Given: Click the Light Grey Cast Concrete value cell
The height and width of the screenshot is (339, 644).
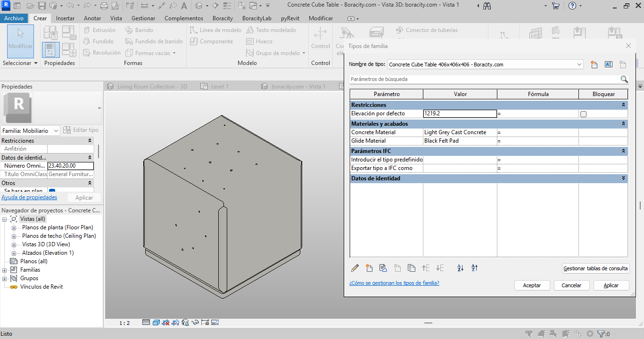Looking at the screenshot, I should [x=460, y=132].
